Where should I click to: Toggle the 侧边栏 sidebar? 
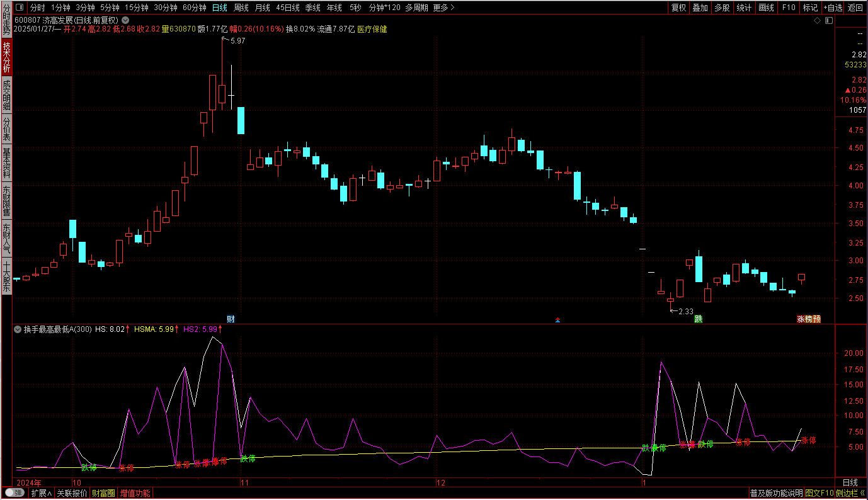(850, 493)
